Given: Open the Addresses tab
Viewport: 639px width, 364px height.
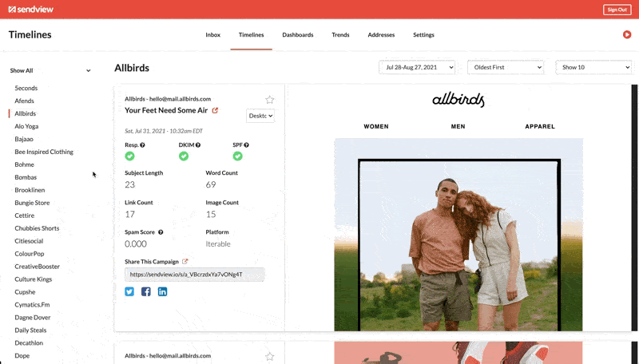Looking at the screenshot, I should point(381,35).
